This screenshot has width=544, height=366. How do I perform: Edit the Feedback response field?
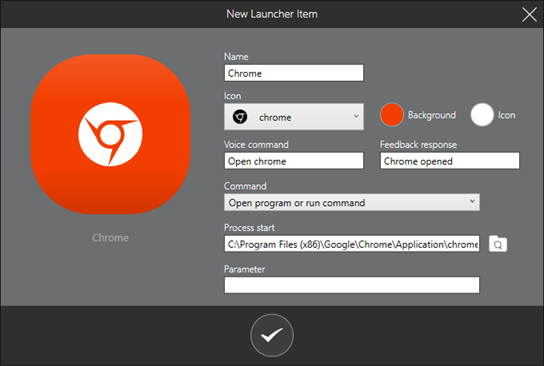point(450,161)
